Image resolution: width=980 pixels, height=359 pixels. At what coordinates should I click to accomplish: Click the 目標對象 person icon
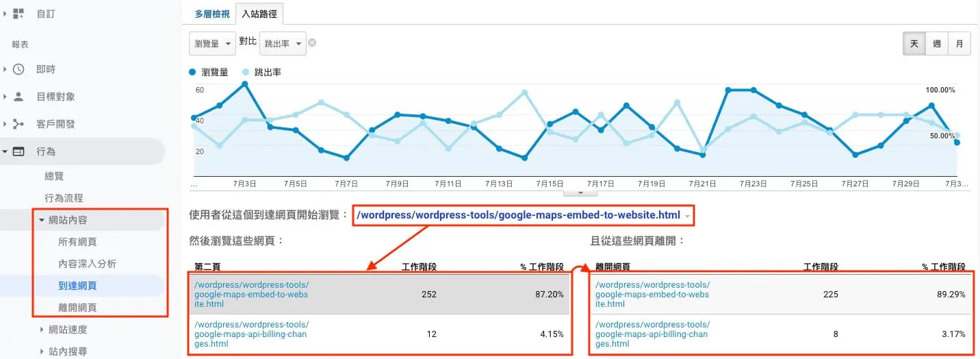click(x=18, y=97)
